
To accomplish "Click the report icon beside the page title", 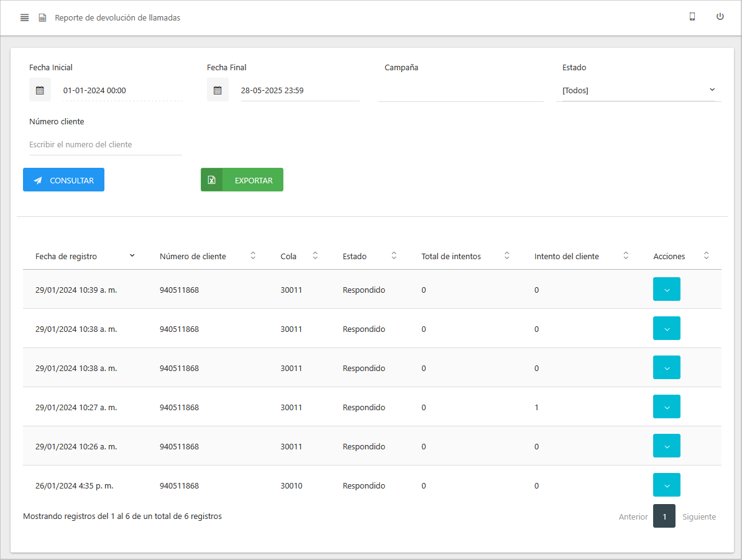I will tap(42, 18).
